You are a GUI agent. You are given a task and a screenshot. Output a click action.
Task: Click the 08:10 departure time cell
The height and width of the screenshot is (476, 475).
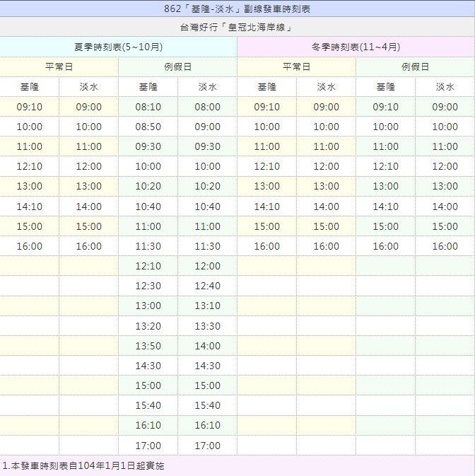pyautogui.click(x=148, y=108)
